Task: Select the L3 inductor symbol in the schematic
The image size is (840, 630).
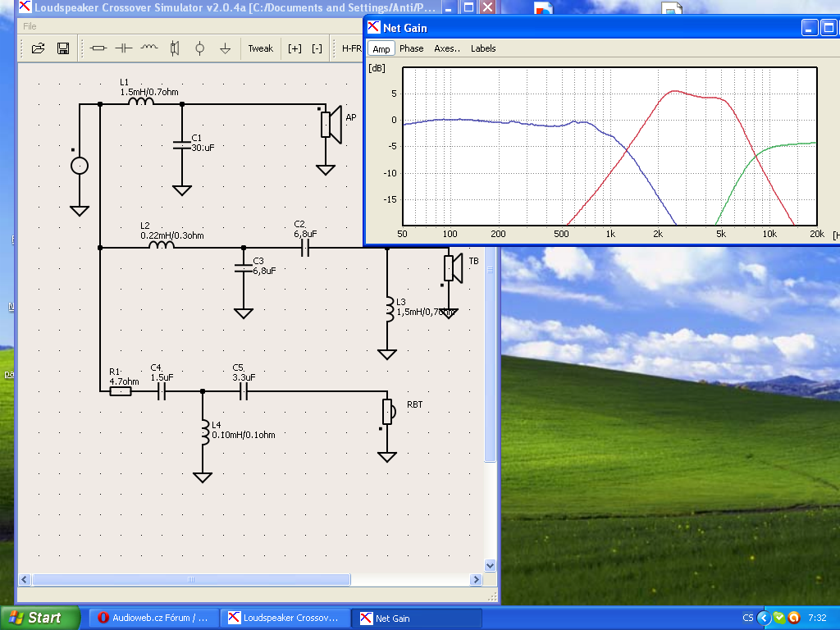Action: 390,309
